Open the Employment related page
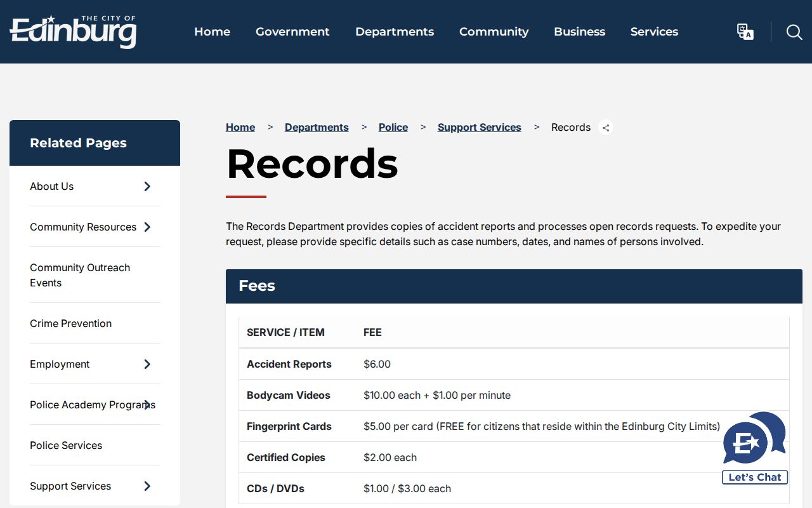The image size is (812, 508). click(60, 364)
